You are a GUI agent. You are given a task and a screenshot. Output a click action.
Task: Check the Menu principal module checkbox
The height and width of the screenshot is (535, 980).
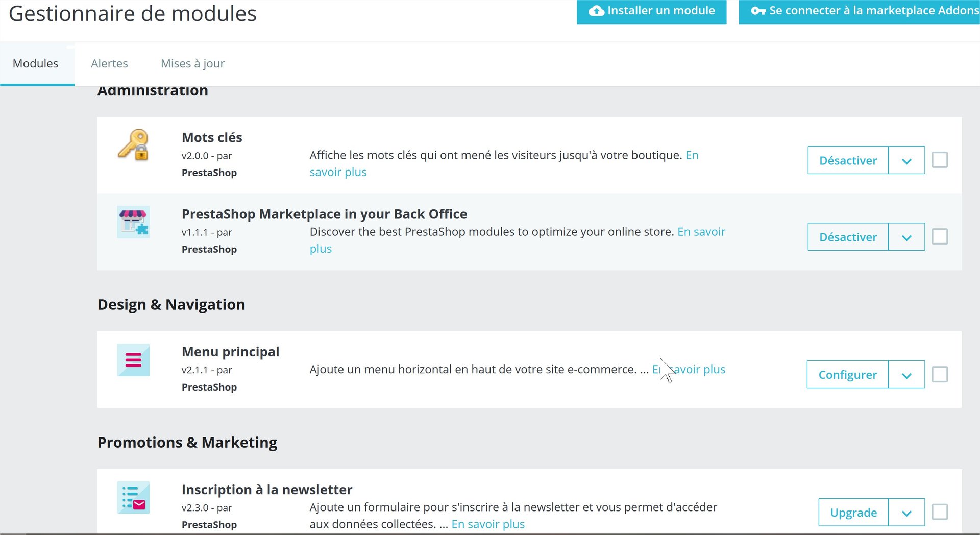click(x=940, y=374)
